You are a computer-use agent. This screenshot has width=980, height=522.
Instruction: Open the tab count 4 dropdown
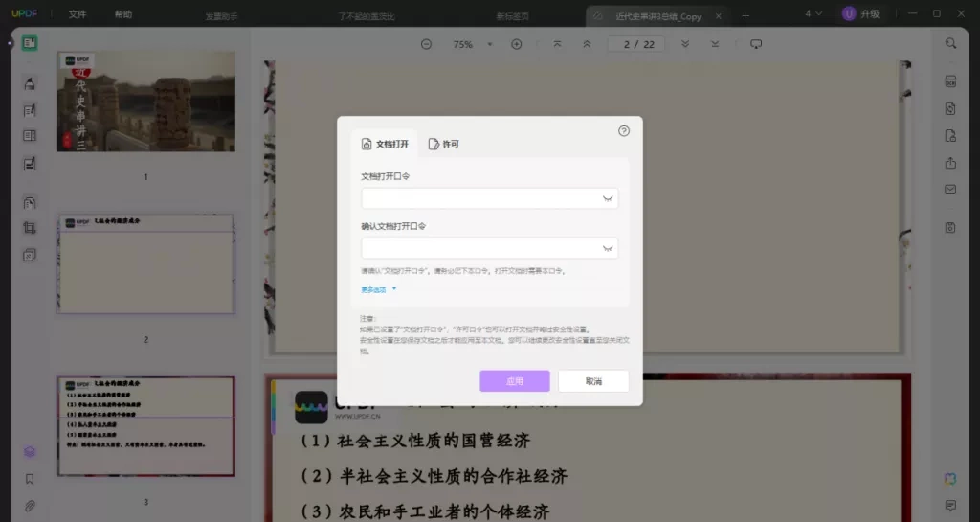pyautogui.click(x=813, y=13)
